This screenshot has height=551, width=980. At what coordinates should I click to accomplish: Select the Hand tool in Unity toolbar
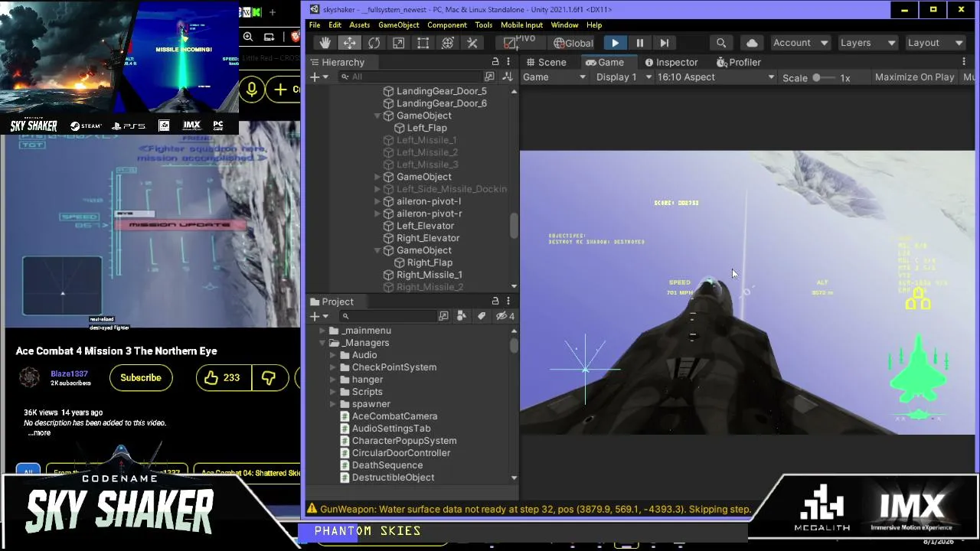(325, 43)
